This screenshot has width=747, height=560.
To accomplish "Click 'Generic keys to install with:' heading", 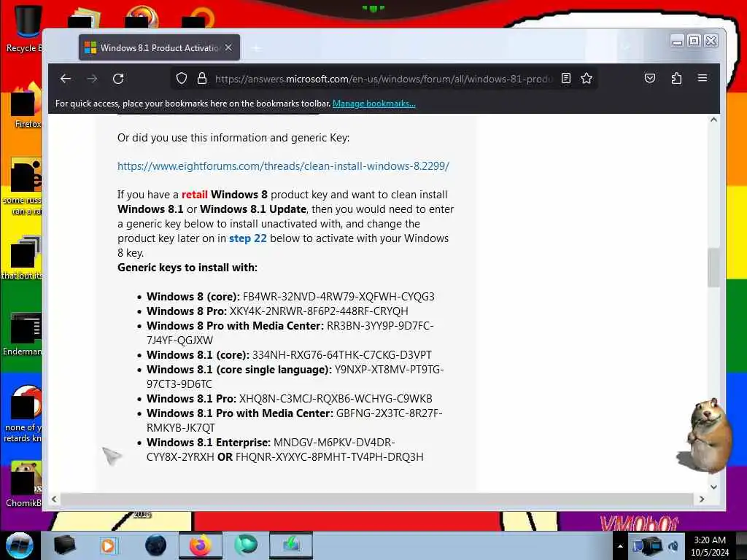I will pos(187,268).
